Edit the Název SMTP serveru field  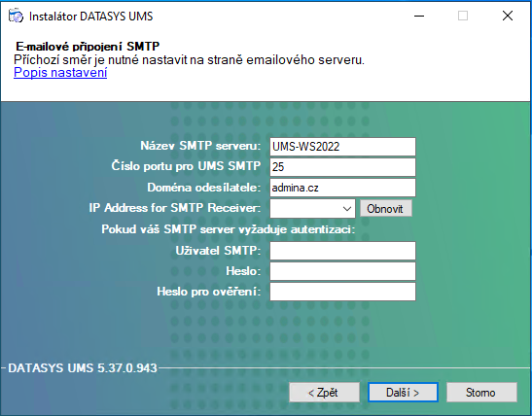point(342,147)
